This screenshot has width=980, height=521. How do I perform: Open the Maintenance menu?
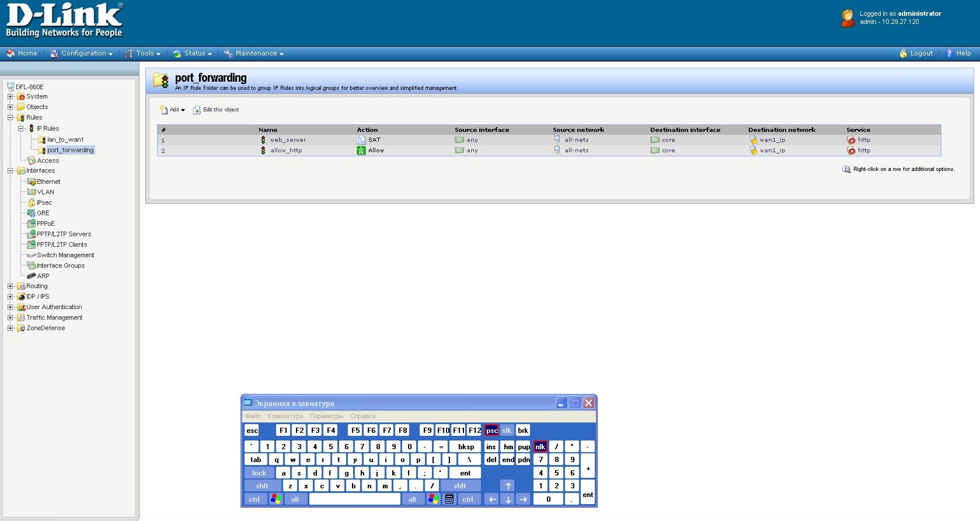[x=254, y=53]
